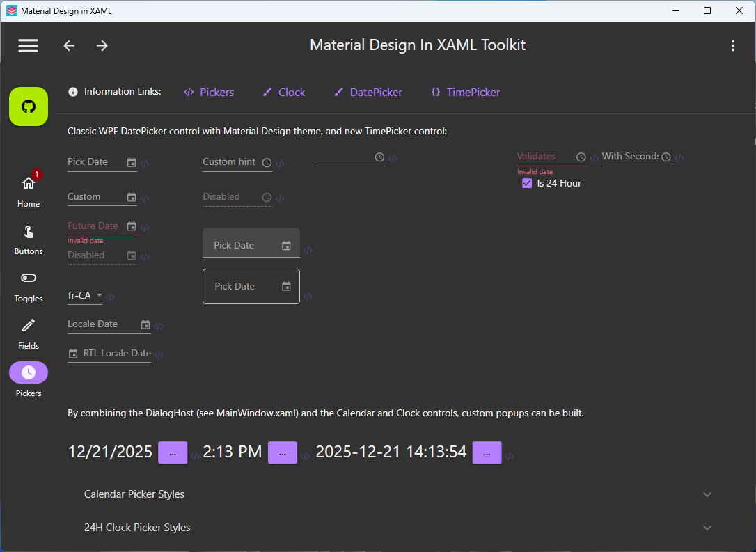
Task: Click clock icon in Custom hint field
Action: tap(267, 163)
